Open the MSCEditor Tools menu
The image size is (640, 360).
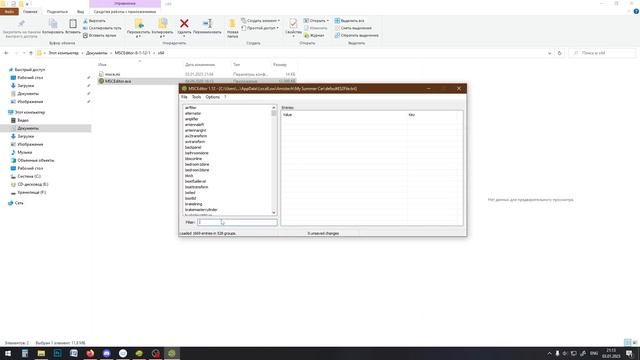point(196,97)
